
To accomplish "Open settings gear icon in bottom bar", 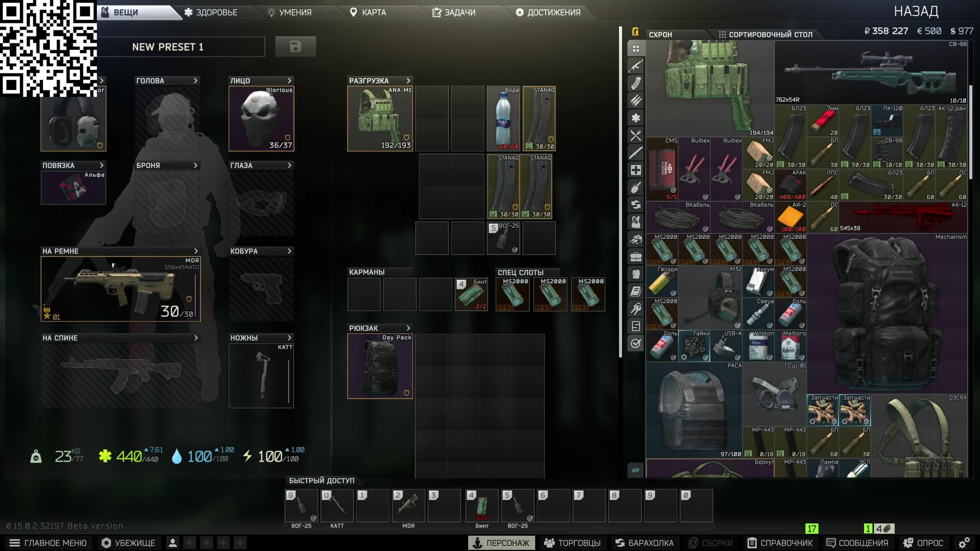I will point(964,543).
